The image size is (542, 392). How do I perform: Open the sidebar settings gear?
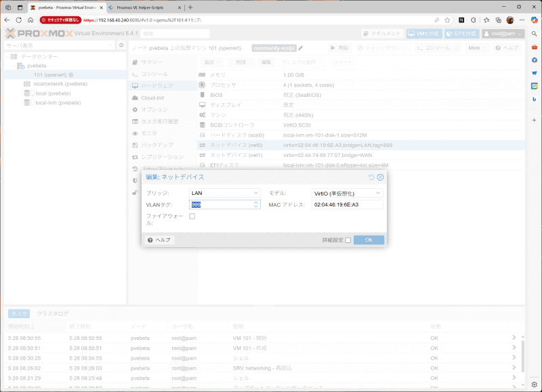tap(534, 385)
